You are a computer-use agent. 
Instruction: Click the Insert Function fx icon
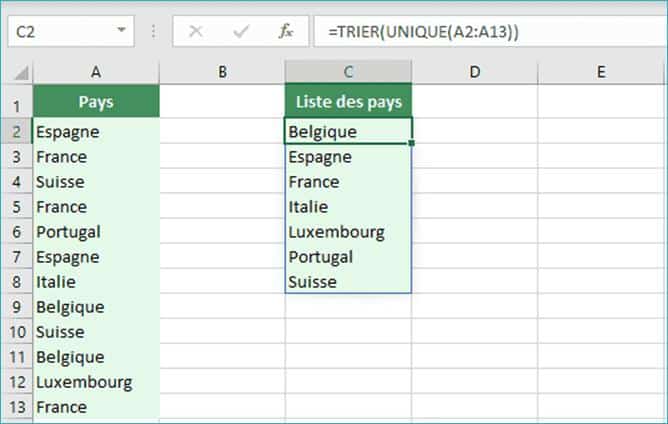click(285, 31)
